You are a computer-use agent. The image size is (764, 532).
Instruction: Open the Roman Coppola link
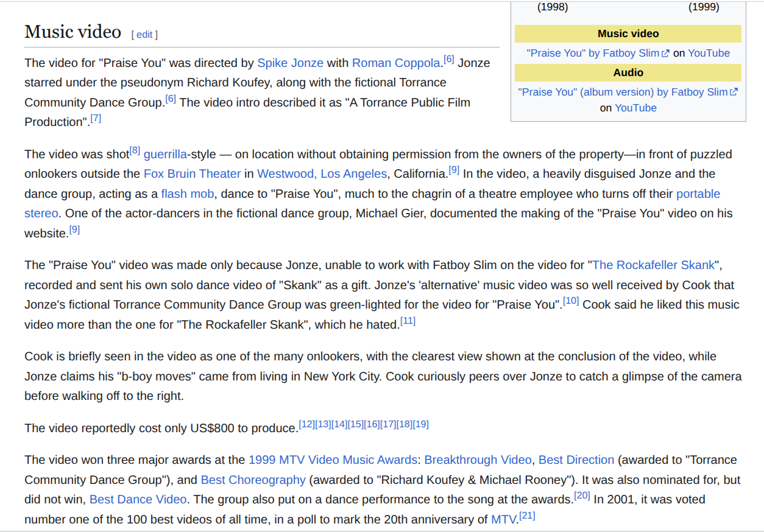[x=396, y=63]
